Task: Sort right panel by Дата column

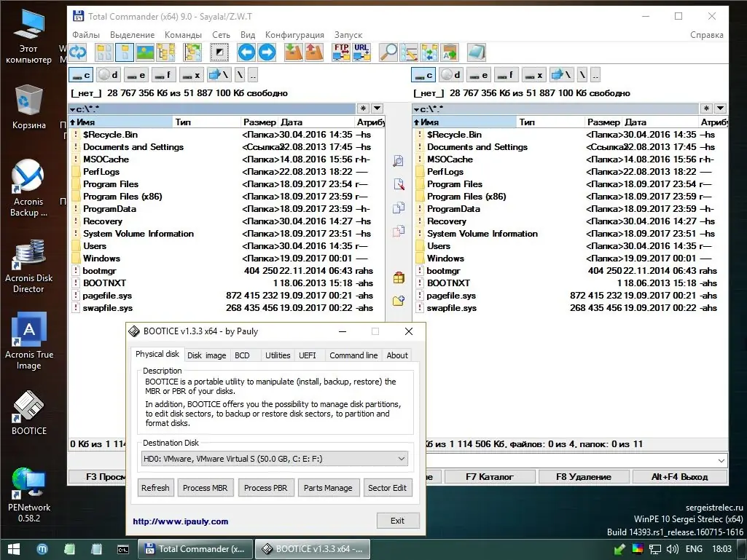Action: [661, 122]
